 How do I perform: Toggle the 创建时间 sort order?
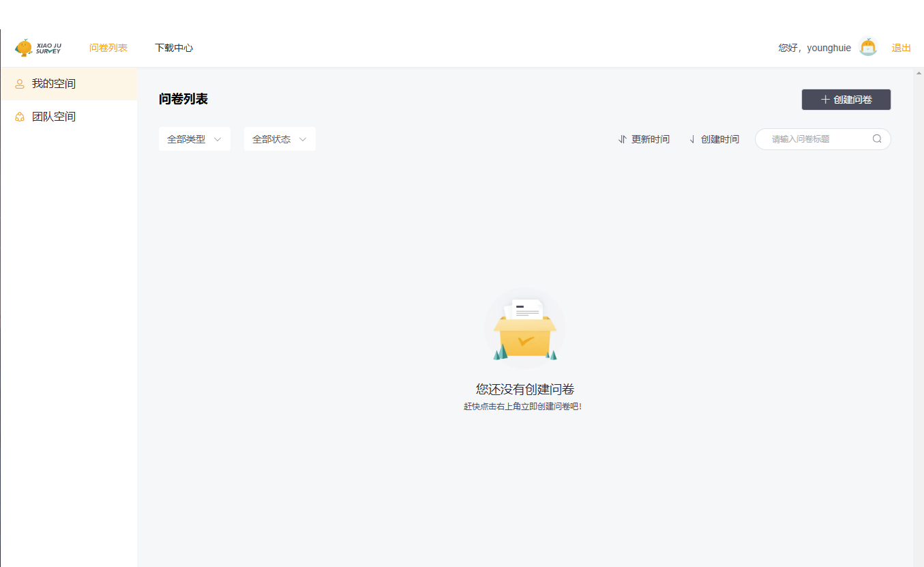point(719,139)
